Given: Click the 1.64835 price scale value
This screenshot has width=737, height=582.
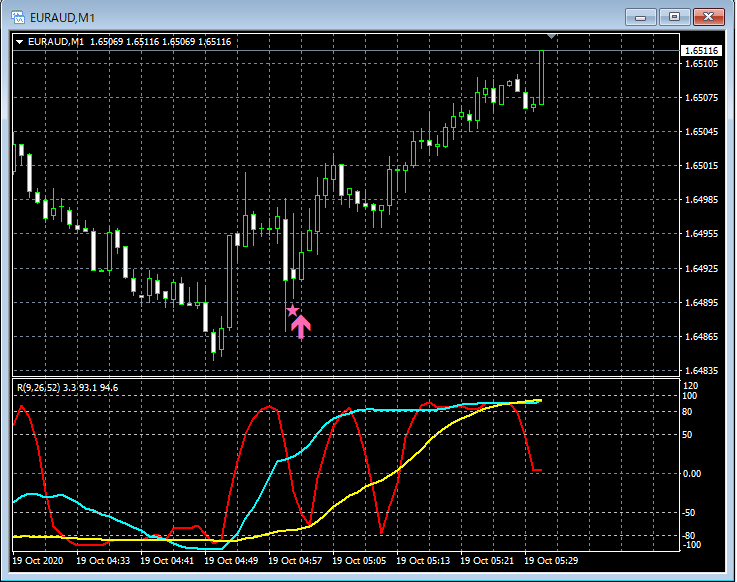Looking at the screenshot, I should [701, 371].
